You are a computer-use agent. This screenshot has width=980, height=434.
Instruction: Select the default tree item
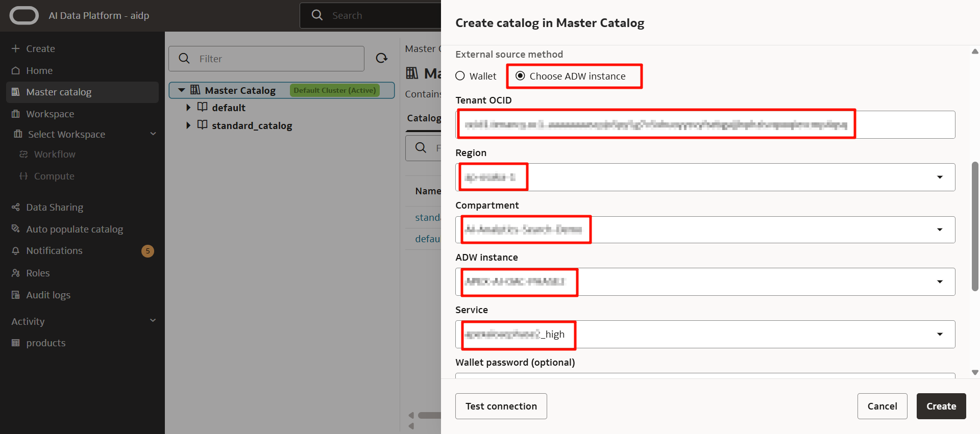229,108
